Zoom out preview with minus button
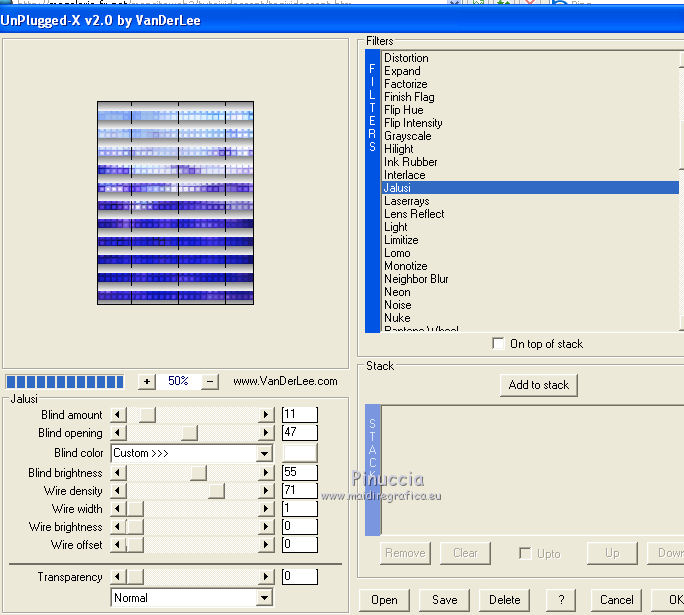This screenshot has height=615, width=684. pyautogui.click(x=210, y=382)
